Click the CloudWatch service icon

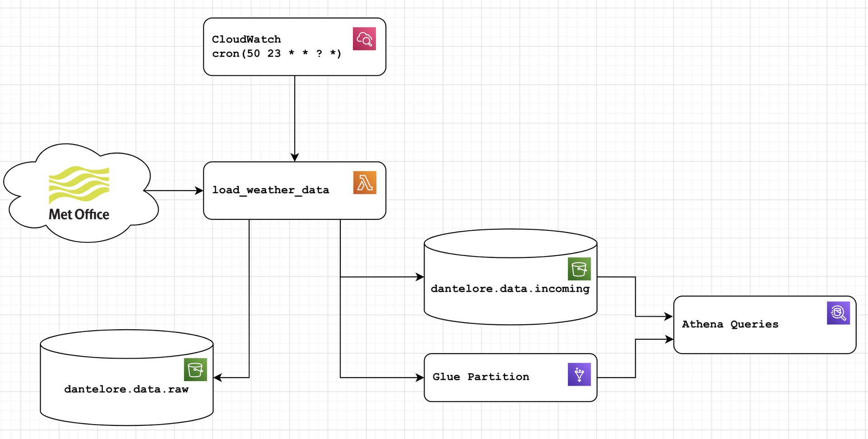coord(364,39)
